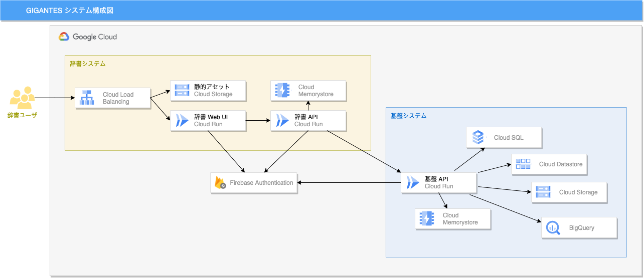Viewport: 644px width, 278px height.
Task: Click the 辞書 Web UI label
Action: click(211, 117)
